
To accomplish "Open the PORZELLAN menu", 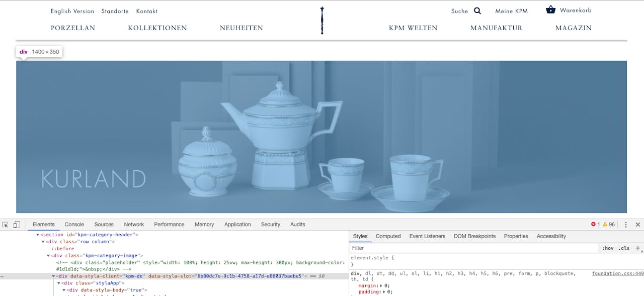I will (x=73, y=28).
